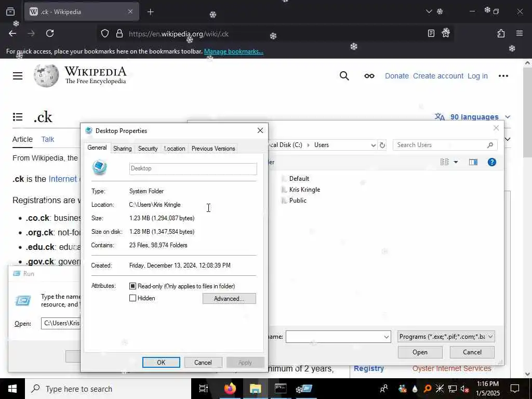
Task: Select the Default folder in Users
Action: click(x=296, y=179)
